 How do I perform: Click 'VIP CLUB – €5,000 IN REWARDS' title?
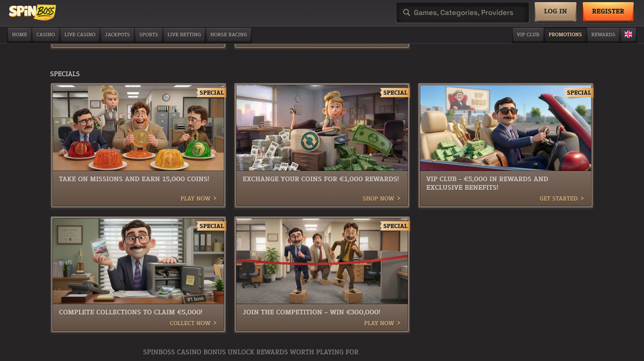click(x=487, y=183)
